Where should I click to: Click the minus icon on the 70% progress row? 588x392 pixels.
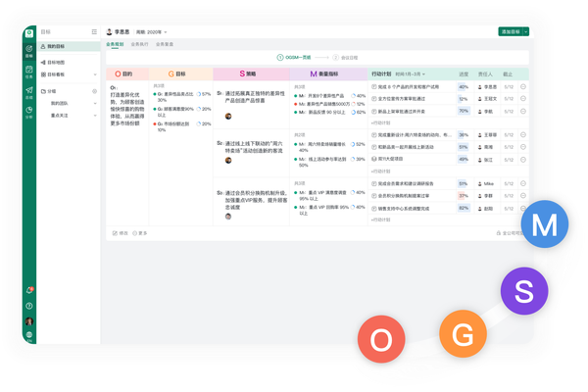[x=523, y=111]
